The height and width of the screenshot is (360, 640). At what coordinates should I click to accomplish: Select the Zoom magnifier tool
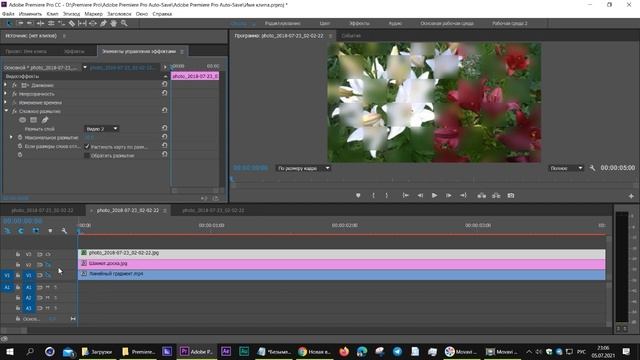[124, 24]
